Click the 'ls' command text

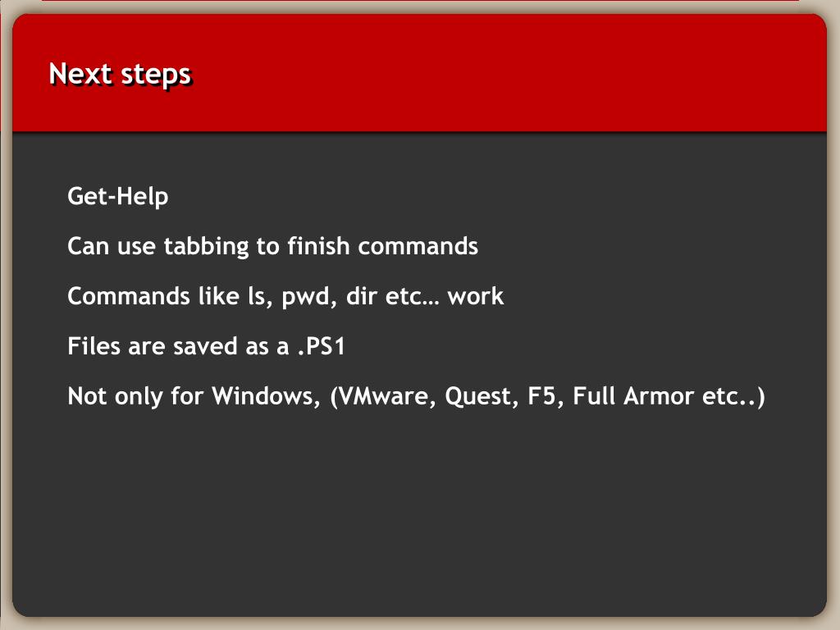pos(257,296)
